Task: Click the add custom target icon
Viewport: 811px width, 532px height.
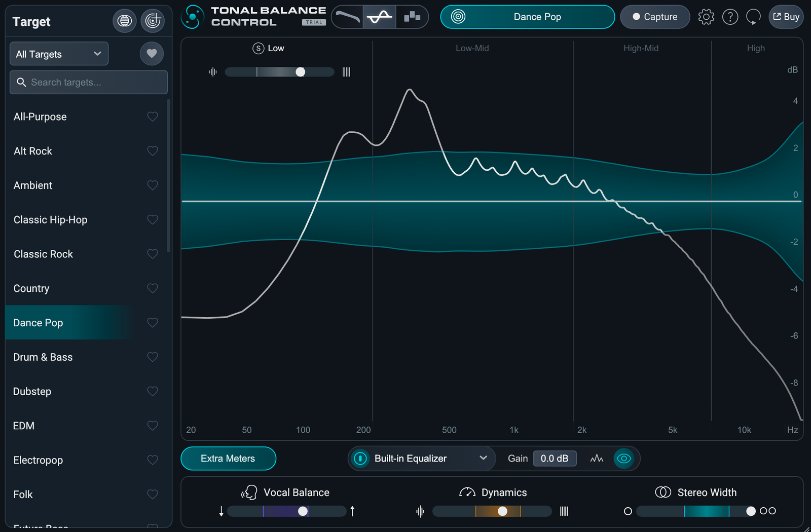Action: pyautogui.click(x=152, y=21)
